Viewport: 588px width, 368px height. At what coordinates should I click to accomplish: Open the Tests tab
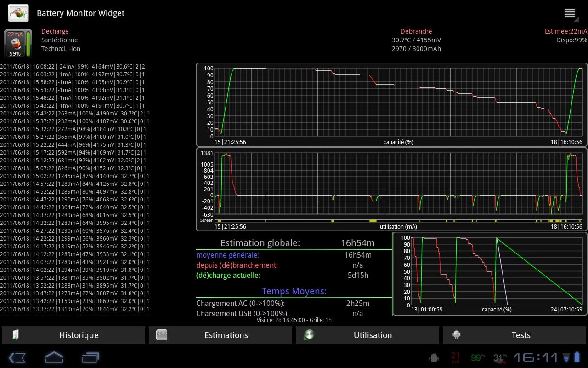click(x=514, y=335)
